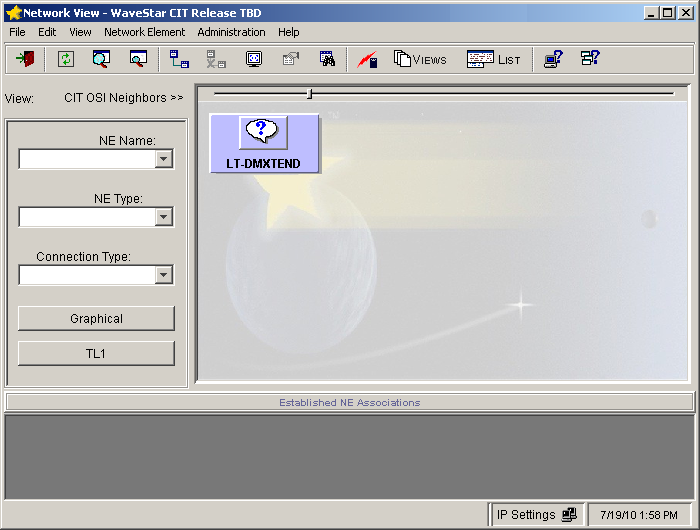Expand the NE Name dropdown arrow
Viewport: 700px width, 530px height.
(x=164, y=159)
